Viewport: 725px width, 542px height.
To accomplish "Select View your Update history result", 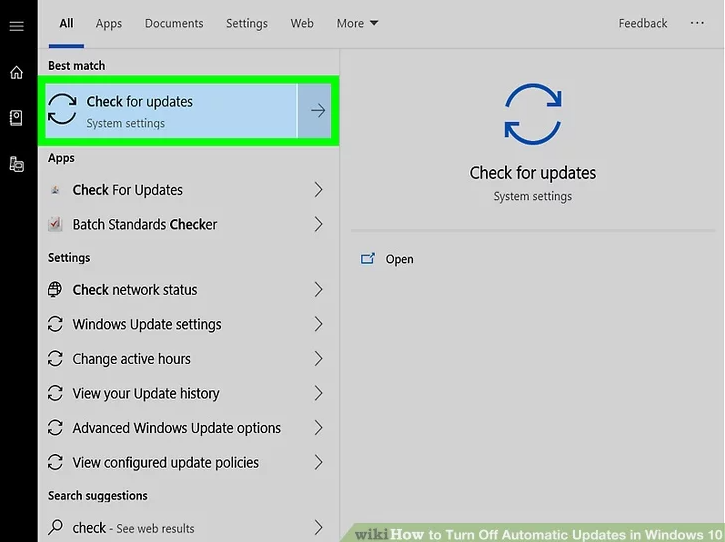I will [146, 394].
